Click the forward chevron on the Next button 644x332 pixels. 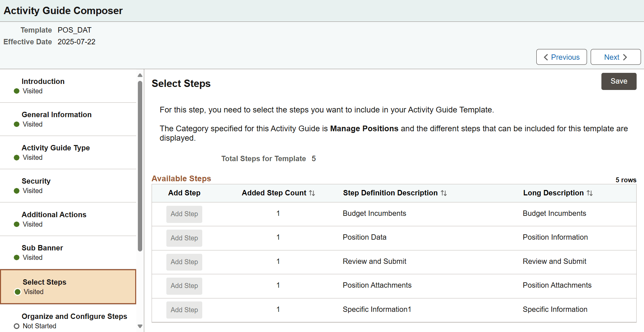[626, 57]
